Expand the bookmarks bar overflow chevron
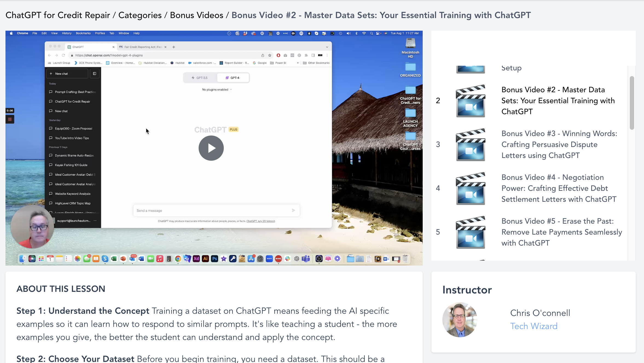Viewport: 644px width, 363px height. [298, 63]
